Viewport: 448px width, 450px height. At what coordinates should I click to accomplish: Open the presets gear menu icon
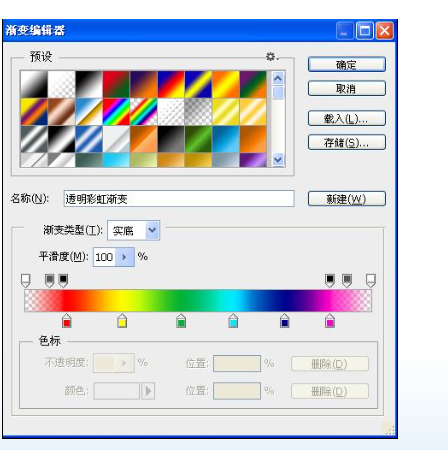(x=272, y=57)
